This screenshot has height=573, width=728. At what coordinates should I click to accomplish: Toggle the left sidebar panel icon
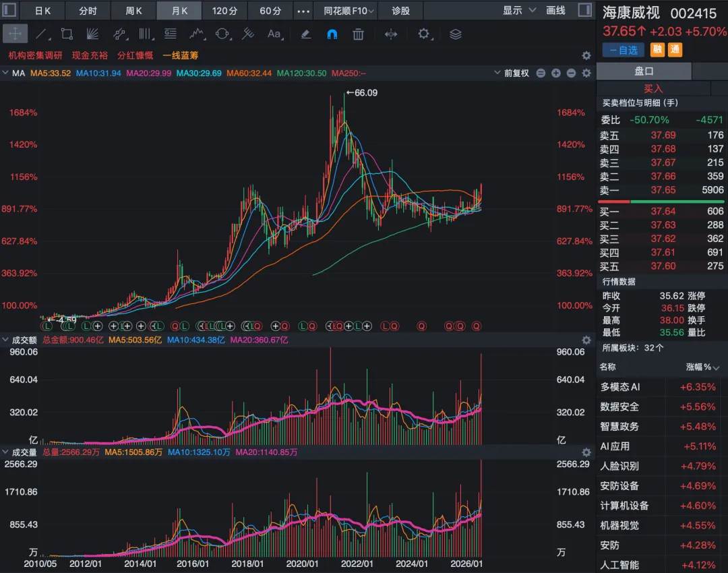click(9, 9)
